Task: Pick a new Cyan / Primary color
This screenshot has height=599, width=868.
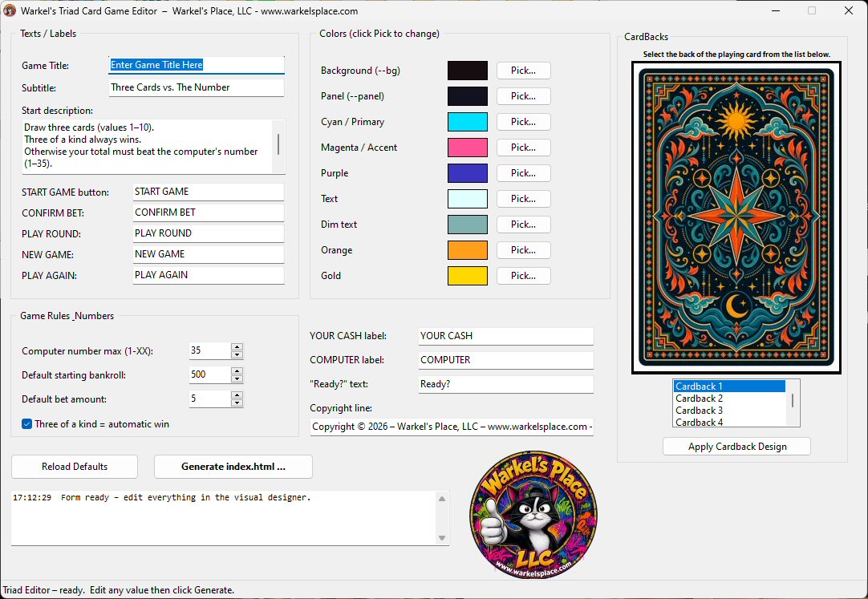Action: [523, 122]
